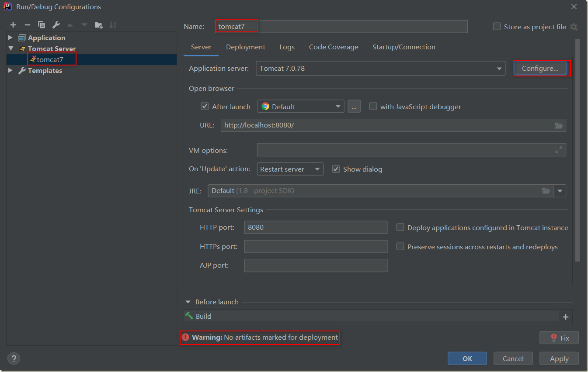
Task: Click the Name input field
Action: click(341, 26)
